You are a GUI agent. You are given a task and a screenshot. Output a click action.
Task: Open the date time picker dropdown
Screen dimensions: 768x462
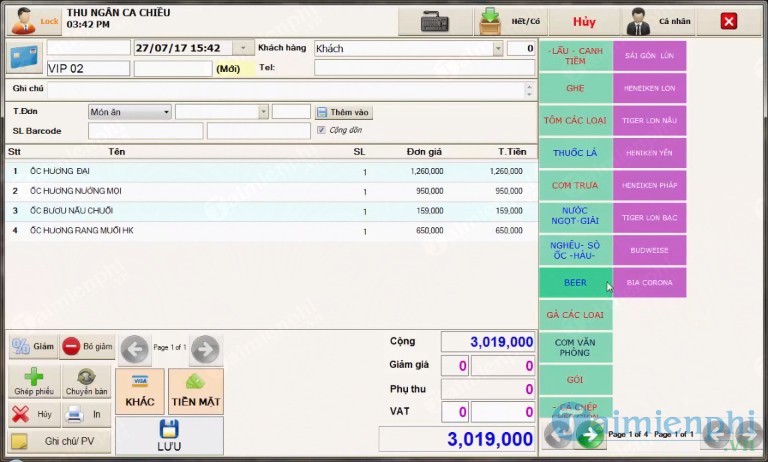[243, 48]
